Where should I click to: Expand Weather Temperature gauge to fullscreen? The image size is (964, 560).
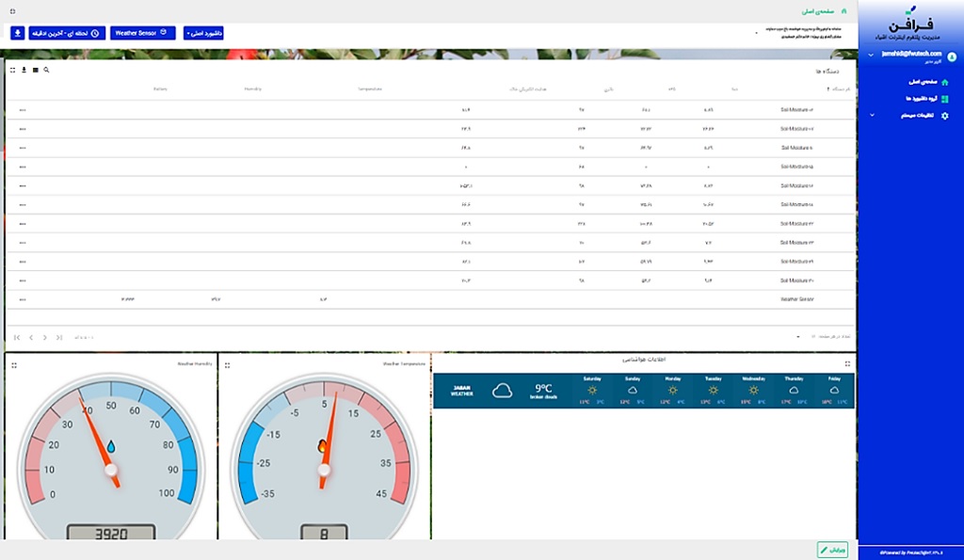(x=227, y=365)
